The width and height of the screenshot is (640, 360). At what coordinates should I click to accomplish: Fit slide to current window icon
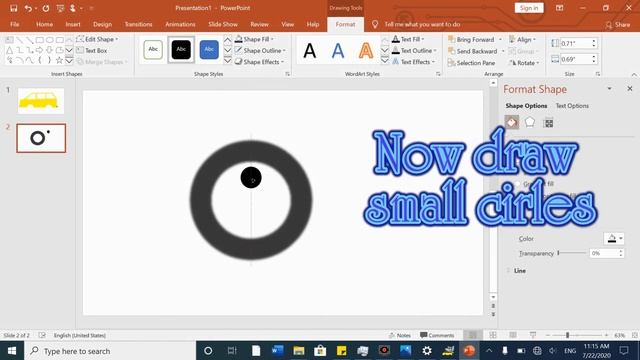click(x=635, y=335)
